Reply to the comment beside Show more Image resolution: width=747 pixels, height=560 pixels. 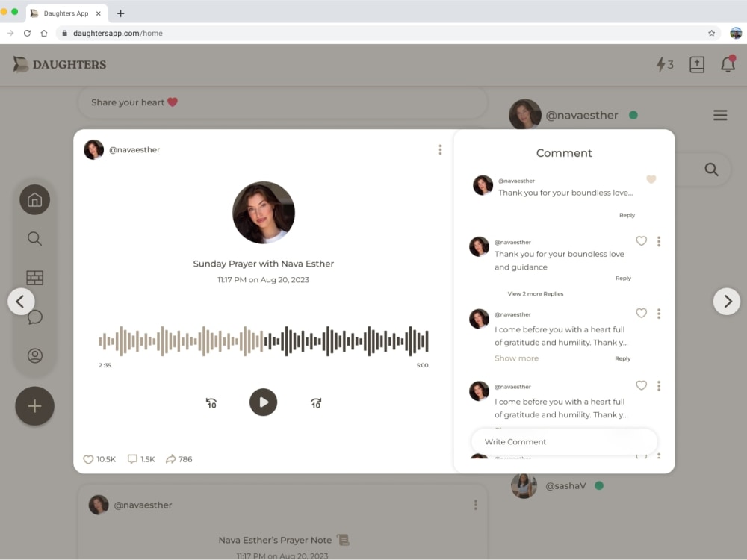pyautogui.click(x=623, y=358)
